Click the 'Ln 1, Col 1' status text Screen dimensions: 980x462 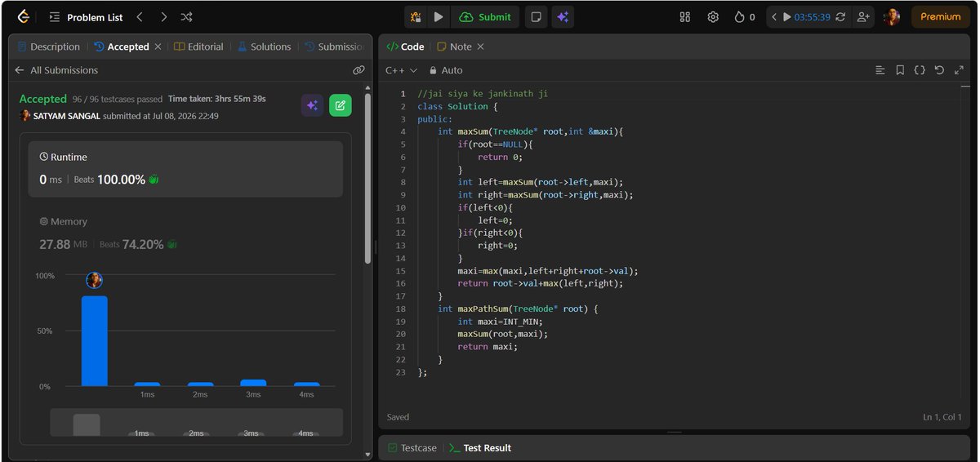coord(943,417)
